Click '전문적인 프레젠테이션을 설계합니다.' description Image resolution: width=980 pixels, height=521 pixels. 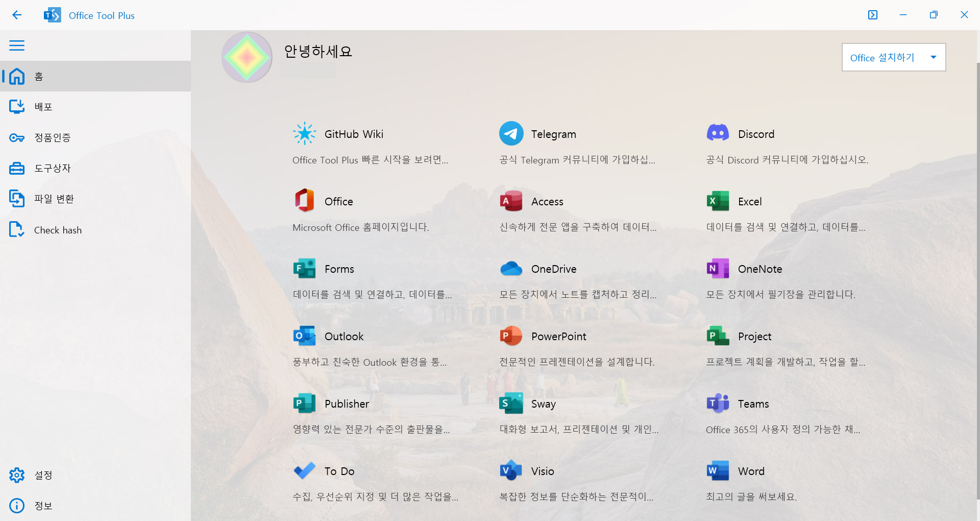[x=577, y=362]
